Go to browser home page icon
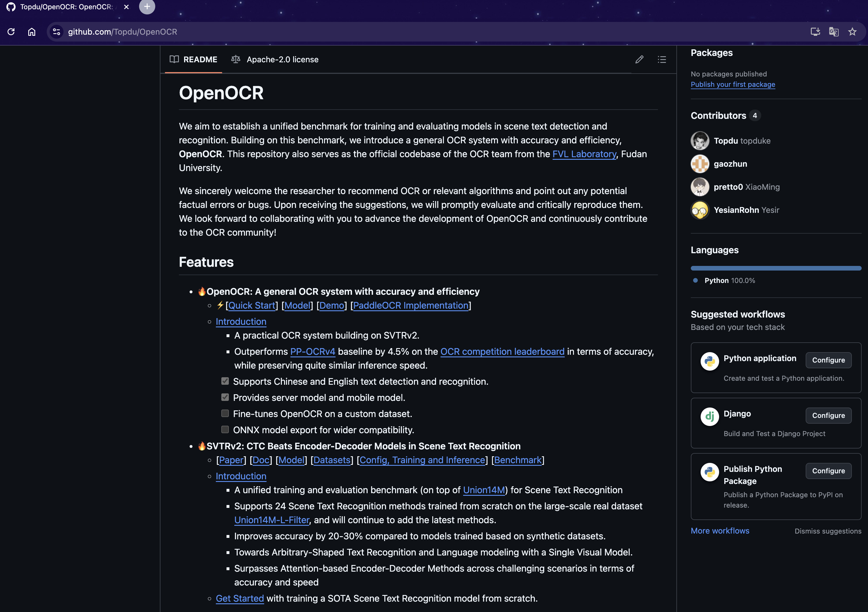Screen dimensions: 868x612 tap(32, 32)
